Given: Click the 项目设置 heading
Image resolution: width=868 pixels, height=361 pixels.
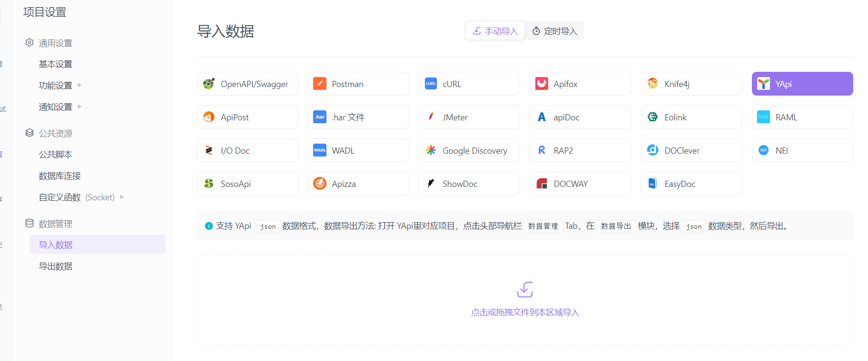Looking at the screenshot, I should click(45, 12).
